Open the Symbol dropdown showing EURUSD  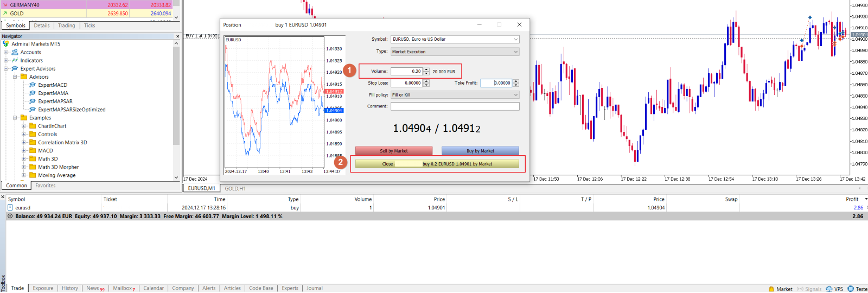coord(515,39)
